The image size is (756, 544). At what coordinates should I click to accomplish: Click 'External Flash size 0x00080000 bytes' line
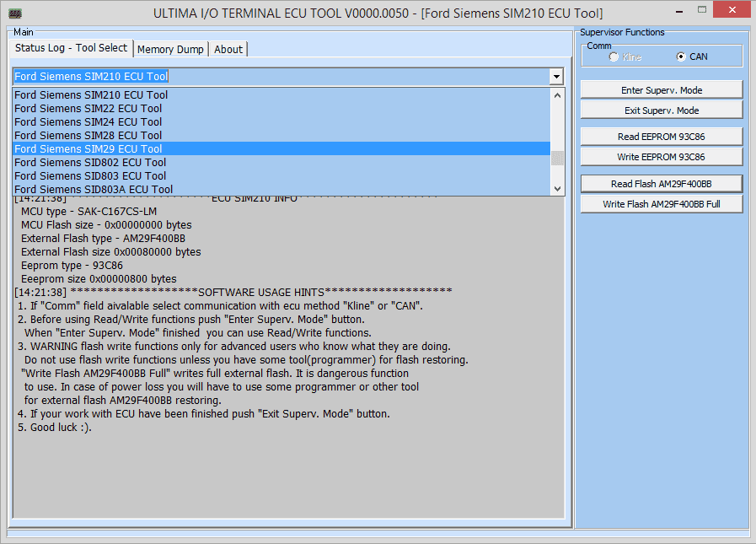click(x=111, y=252)
